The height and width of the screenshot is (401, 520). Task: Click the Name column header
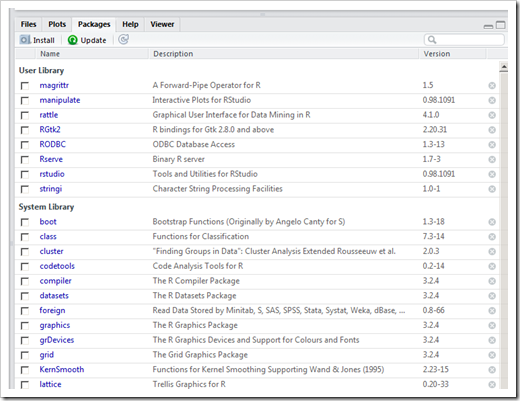(92, 54)
